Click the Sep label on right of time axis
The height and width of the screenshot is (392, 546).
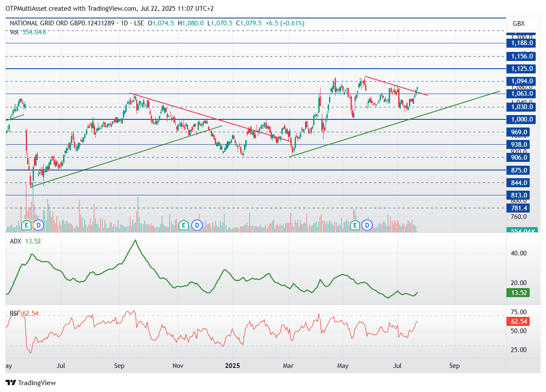click(454, 366)
